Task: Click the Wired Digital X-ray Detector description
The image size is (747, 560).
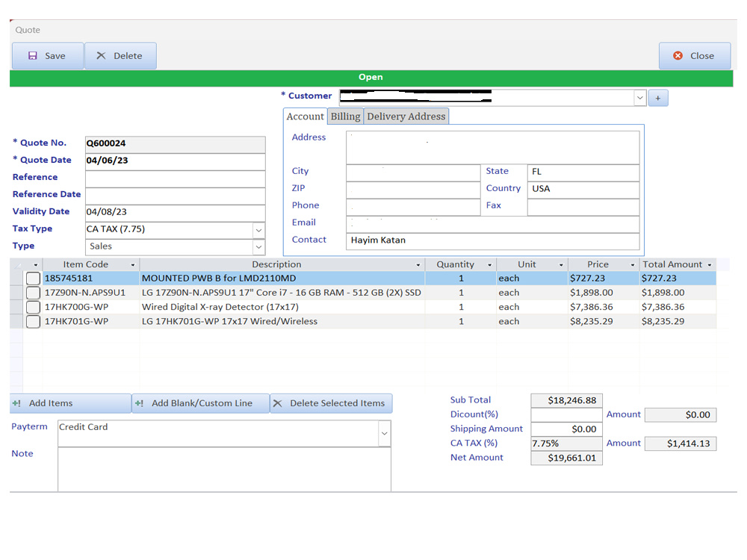Action: [x=282, y=307]
